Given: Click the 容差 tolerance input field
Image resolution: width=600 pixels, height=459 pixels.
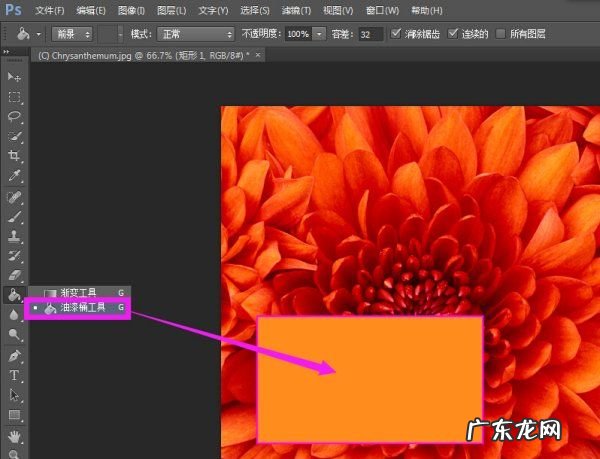Looking at the screenshot, I should (x=370, y=34).
